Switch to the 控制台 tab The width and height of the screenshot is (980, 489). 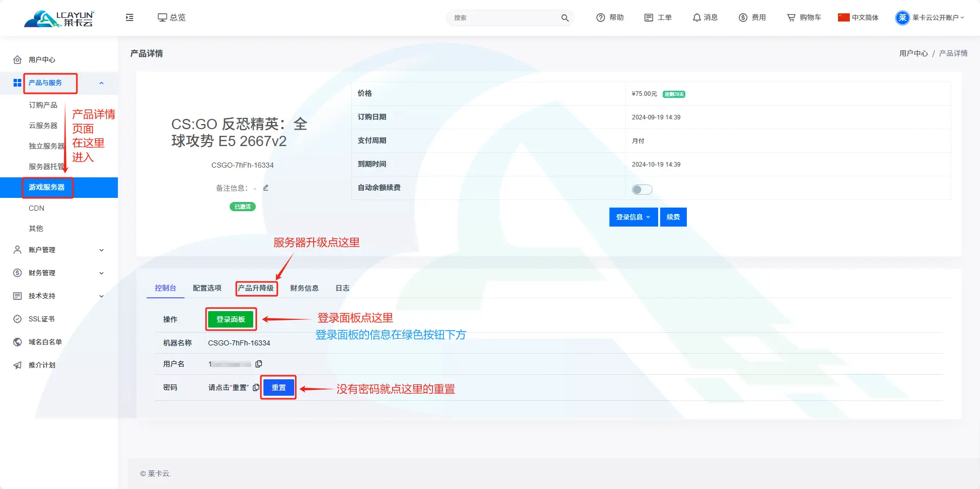[x=166, y=288]
